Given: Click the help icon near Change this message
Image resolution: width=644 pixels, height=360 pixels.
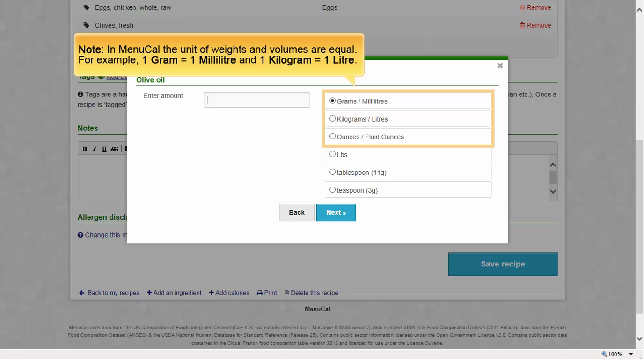Looking at the screenshot, I should (80, 235).
